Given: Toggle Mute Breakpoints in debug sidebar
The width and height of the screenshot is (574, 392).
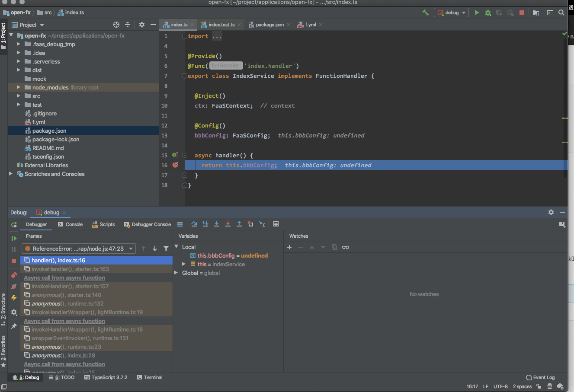Looking at the screenshot, I should (14, 287).
